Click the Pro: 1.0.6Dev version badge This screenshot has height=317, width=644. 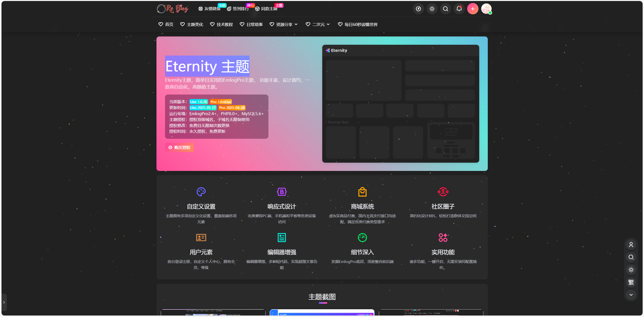tap(221, 102)
